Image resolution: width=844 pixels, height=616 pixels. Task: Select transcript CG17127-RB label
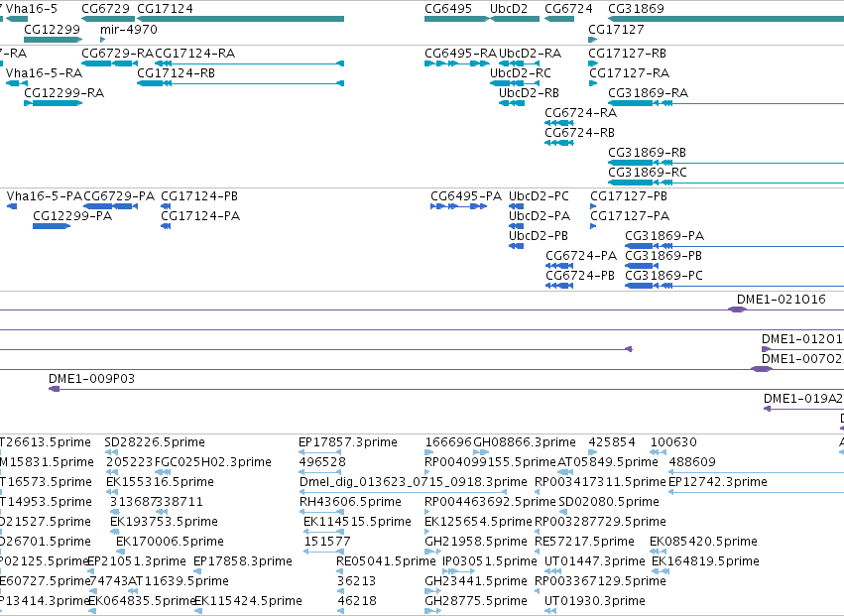point(627,54)
